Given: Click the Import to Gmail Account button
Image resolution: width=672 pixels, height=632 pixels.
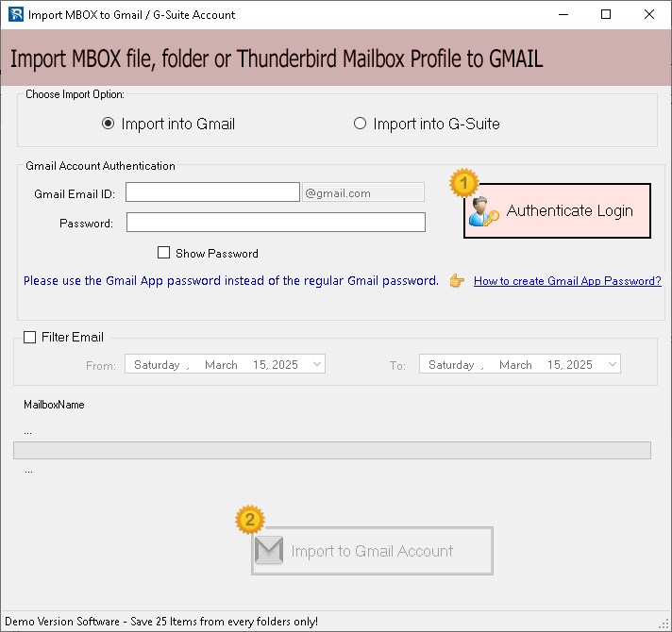Looking at the screenshot, I should (x=372, y=551).
